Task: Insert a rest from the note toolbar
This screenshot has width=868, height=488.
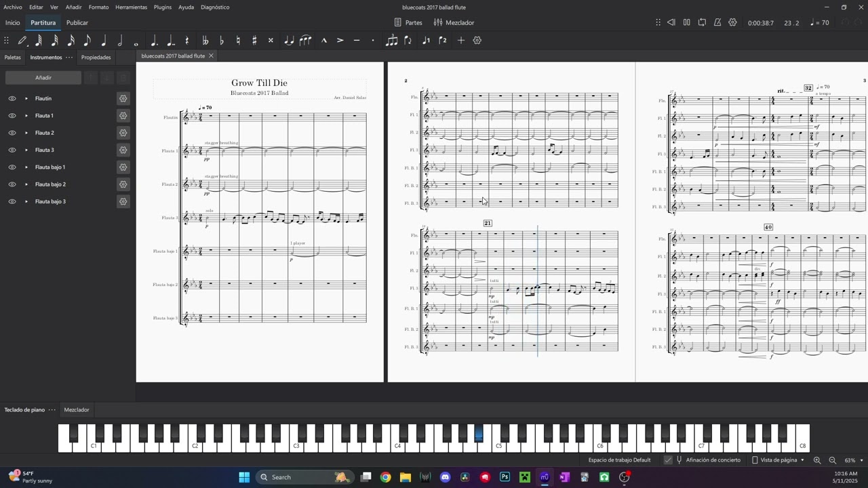Action: tap(187, 41)
